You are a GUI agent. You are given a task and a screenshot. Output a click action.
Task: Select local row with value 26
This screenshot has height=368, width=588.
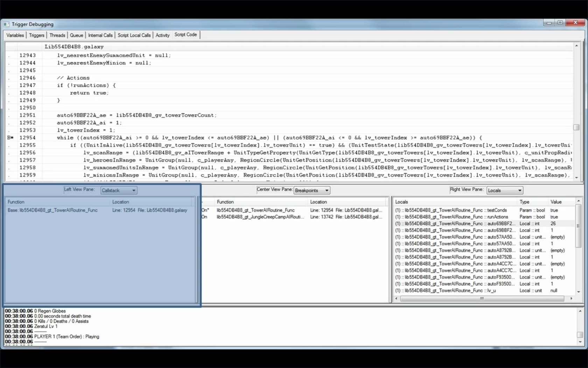tap(484, 224)
